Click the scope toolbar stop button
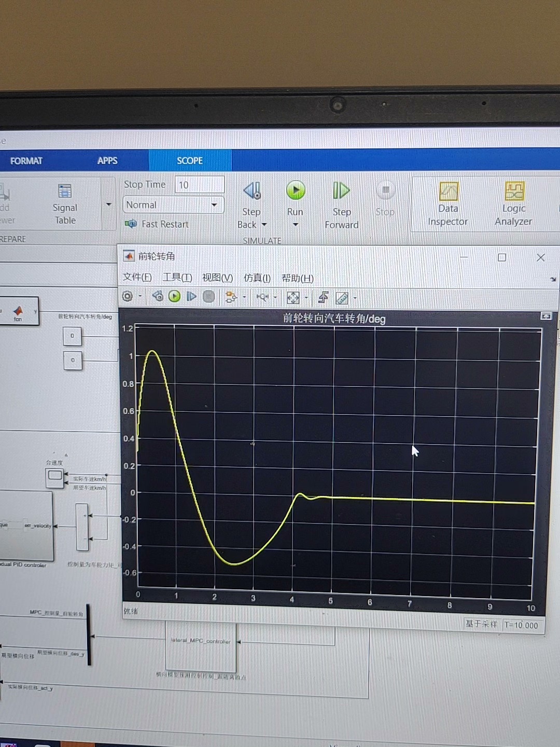The image size is (560, 747). (x=208, y=296)
